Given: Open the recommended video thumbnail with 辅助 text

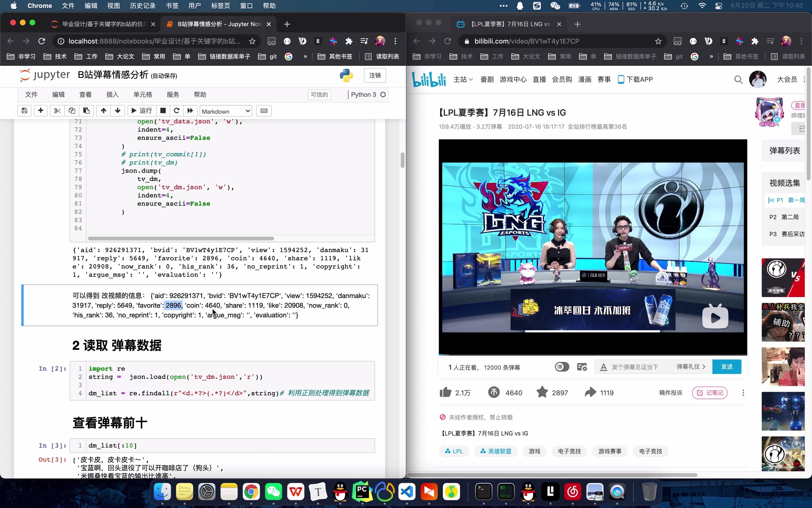Looking at the screenshot, I should (x=783, y=322).
